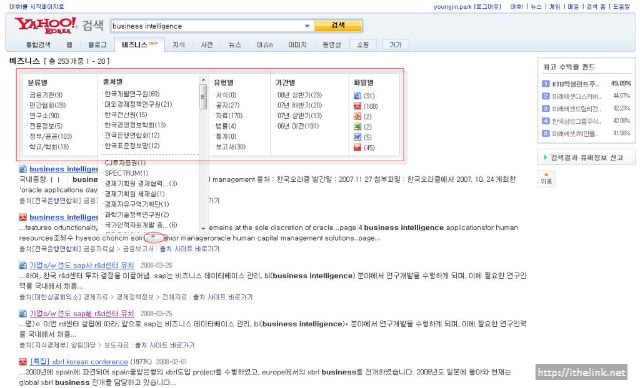Open the 쇼핑 tab
640x388 pixels.
(x=363, y=45)
